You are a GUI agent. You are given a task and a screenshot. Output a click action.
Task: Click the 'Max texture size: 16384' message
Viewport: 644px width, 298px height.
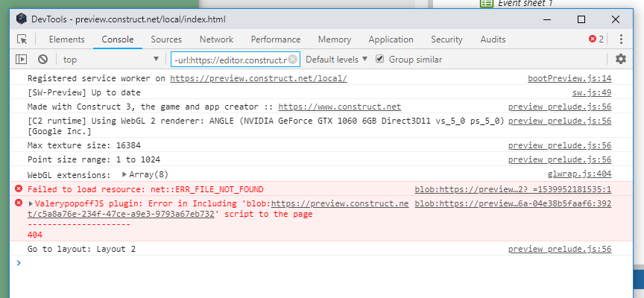click(x=84, y=145)
